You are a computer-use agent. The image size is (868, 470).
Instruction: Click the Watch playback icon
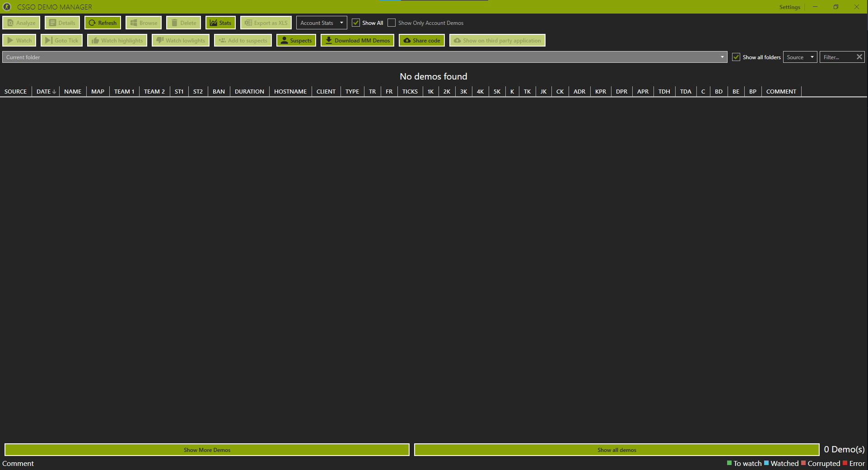pyautogui.click(x=10, y=40)
